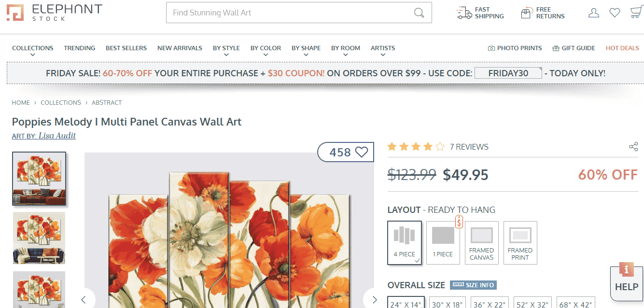Select the 4 Piece layout option
Image resolution: width=644 pixels, height=308 pixels.
(x=404, y=243)
